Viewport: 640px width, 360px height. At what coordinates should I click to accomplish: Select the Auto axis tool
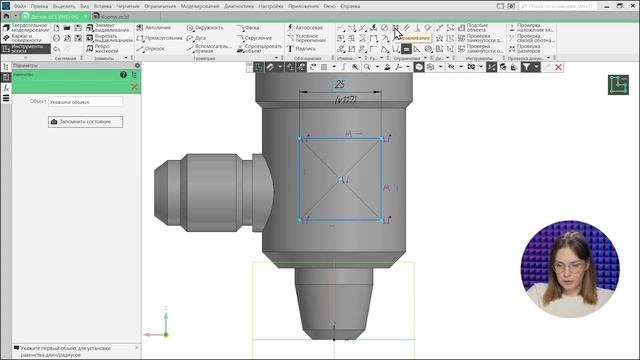pos(304,28)
